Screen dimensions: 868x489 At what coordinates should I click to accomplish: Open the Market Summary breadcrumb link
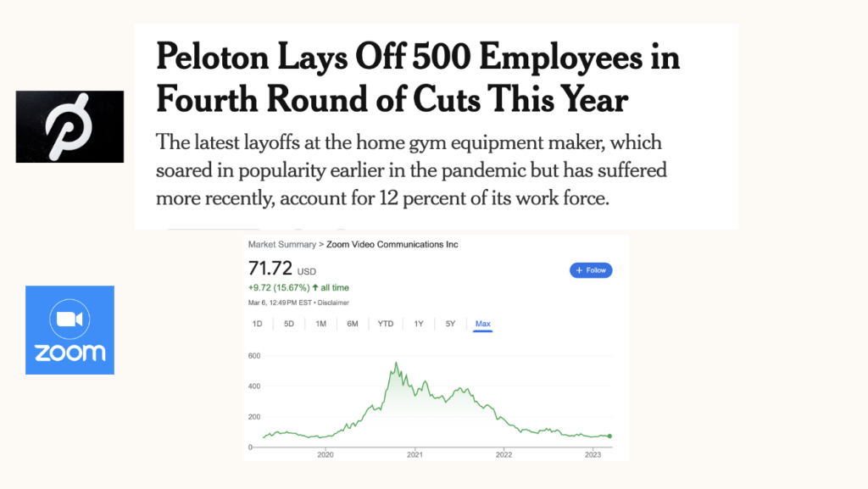click(281, 244)
